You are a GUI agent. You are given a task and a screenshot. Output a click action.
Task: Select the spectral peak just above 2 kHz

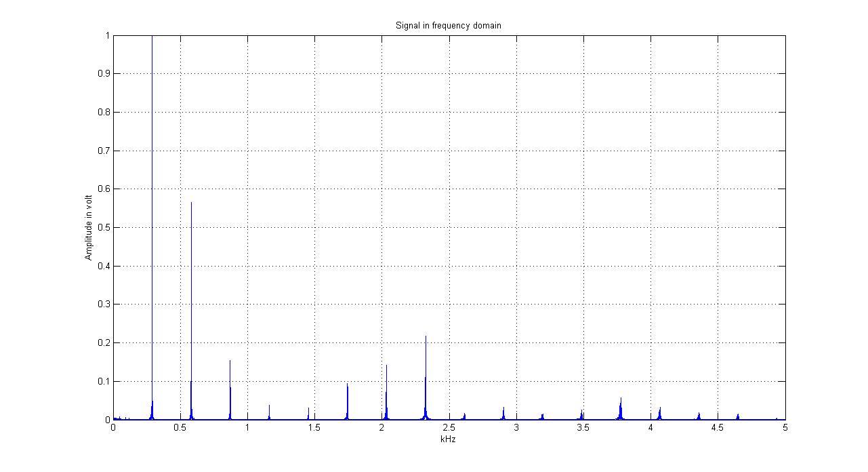coord(386,367)
